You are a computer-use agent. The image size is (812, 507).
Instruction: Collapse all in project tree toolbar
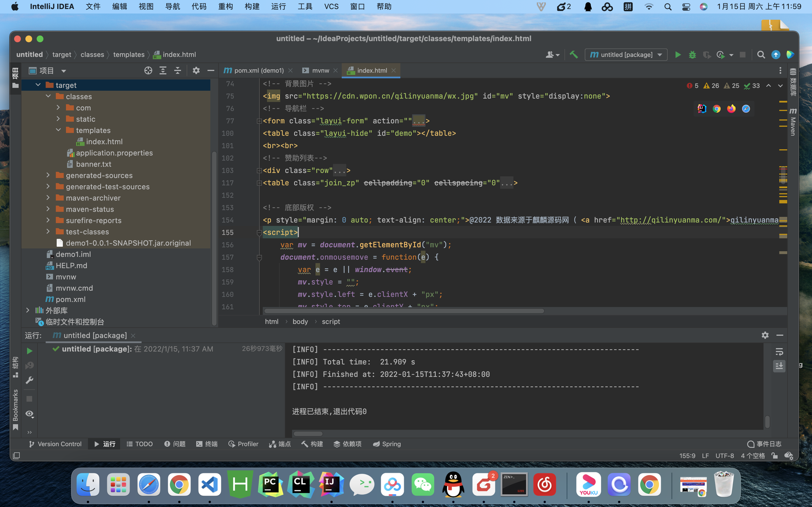178,70
